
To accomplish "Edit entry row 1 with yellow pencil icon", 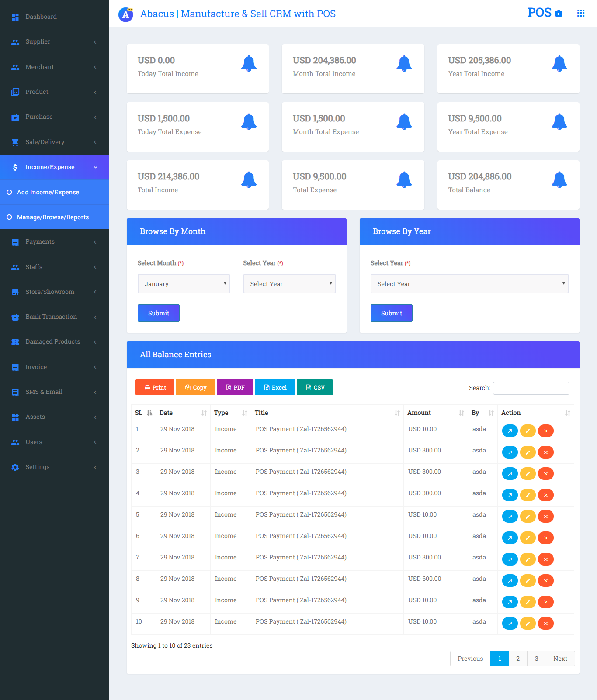I will tap(528, 431).
